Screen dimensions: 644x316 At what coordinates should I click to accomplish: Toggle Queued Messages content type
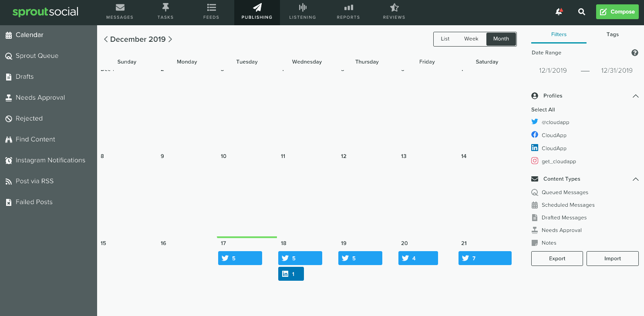pyautogui.click(x=560, y=192)
